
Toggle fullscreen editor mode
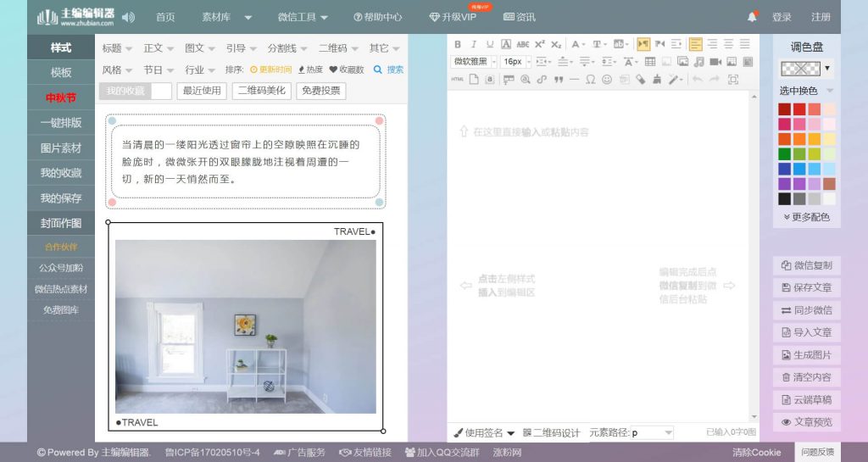(733, 79)
